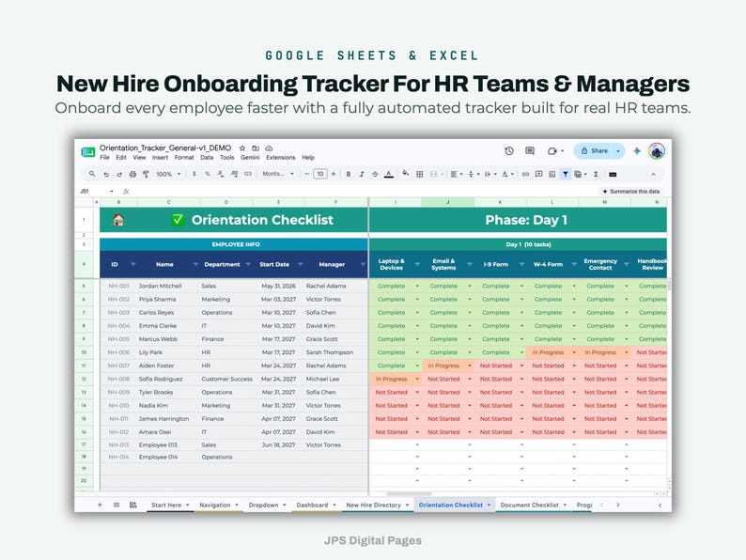Open vertical align options

(x=473, y=174)
